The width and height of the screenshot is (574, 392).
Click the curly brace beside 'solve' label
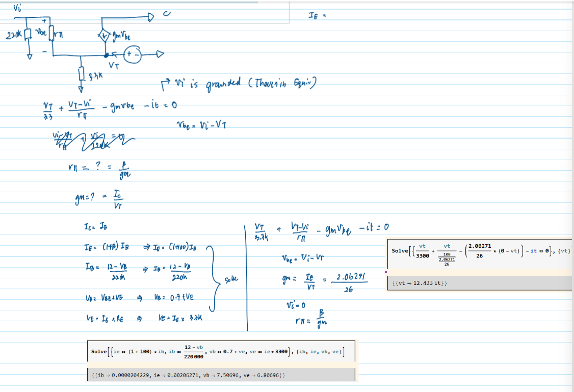pyautogui.click(x=211, y=278)
